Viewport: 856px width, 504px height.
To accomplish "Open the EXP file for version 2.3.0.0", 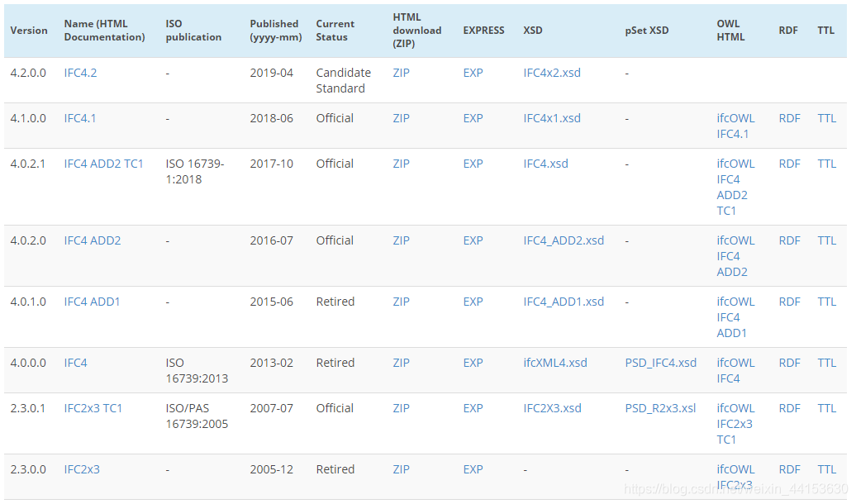I will pos(473,469).
